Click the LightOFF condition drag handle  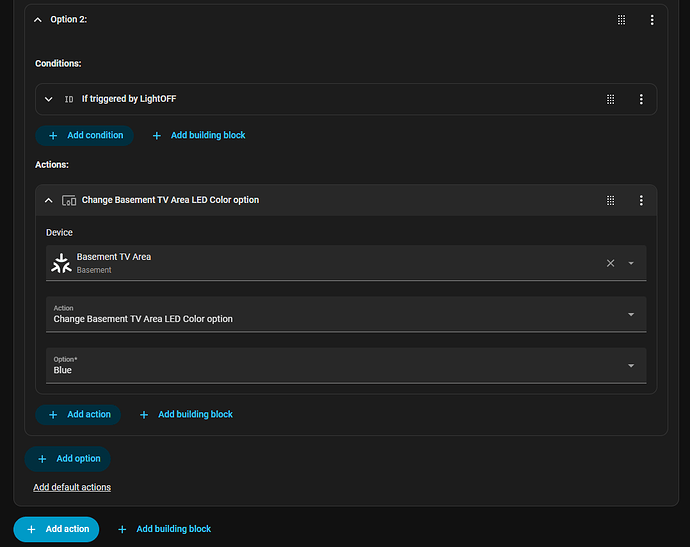(610, 99)
